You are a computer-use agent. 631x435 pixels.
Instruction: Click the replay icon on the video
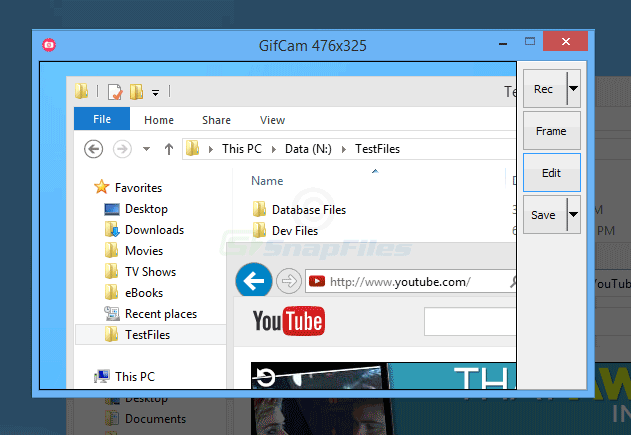click(x=266, y=377)
